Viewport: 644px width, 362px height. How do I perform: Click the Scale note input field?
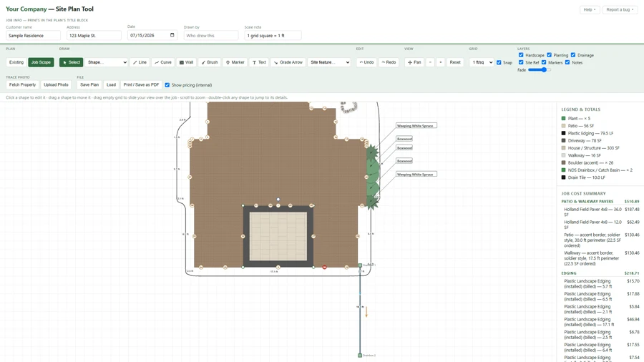[273, 35]
